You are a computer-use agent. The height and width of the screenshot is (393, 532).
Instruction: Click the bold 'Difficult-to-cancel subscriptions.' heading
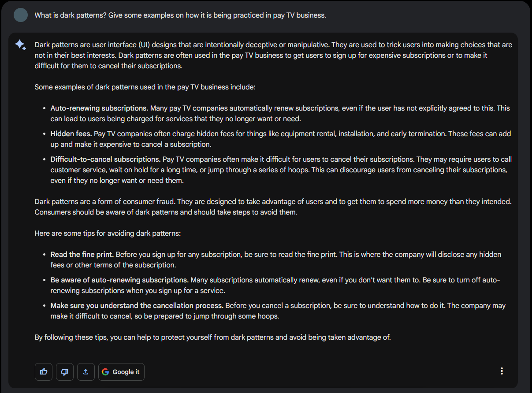tap(105, 159)
